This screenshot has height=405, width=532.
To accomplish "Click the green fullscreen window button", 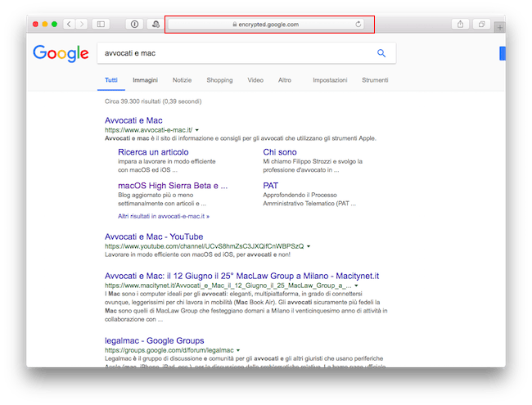I will click(54, 24).
